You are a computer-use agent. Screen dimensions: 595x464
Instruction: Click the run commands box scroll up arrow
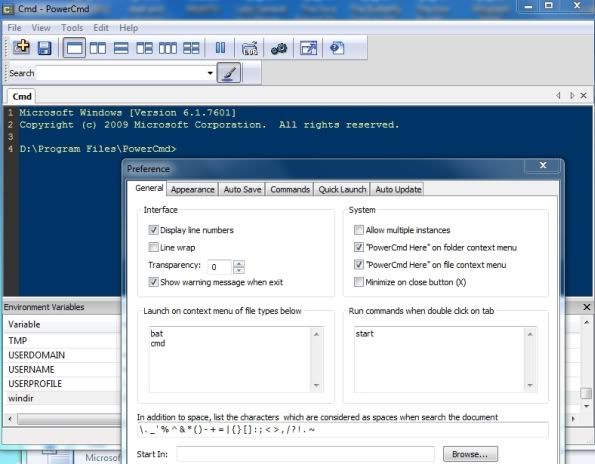[530, 334]
